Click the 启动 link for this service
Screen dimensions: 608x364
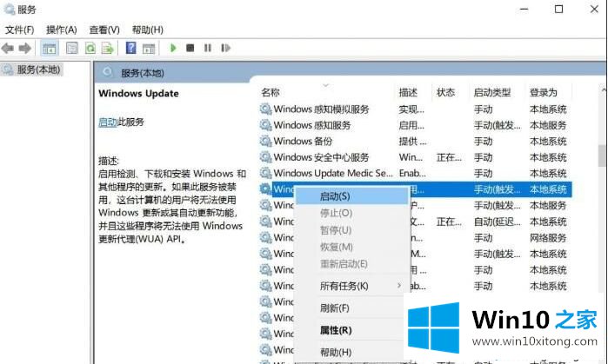(x=107, y=122)
